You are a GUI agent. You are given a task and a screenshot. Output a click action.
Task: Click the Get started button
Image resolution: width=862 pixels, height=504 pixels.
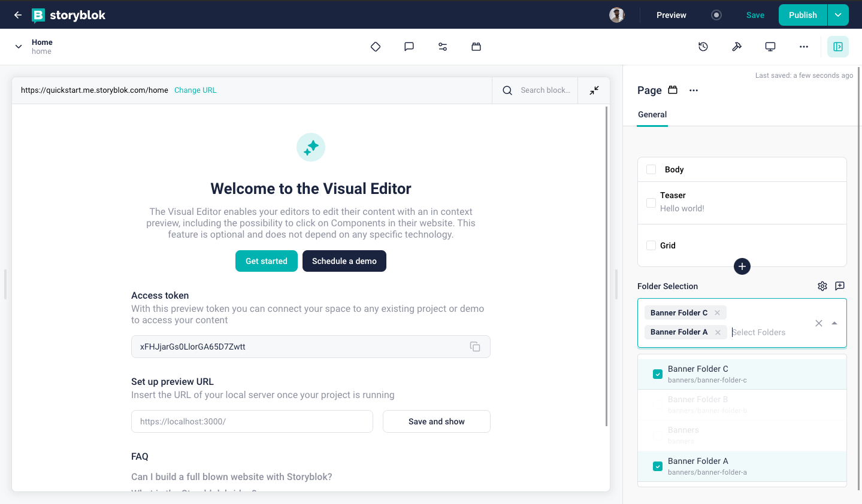267,261
